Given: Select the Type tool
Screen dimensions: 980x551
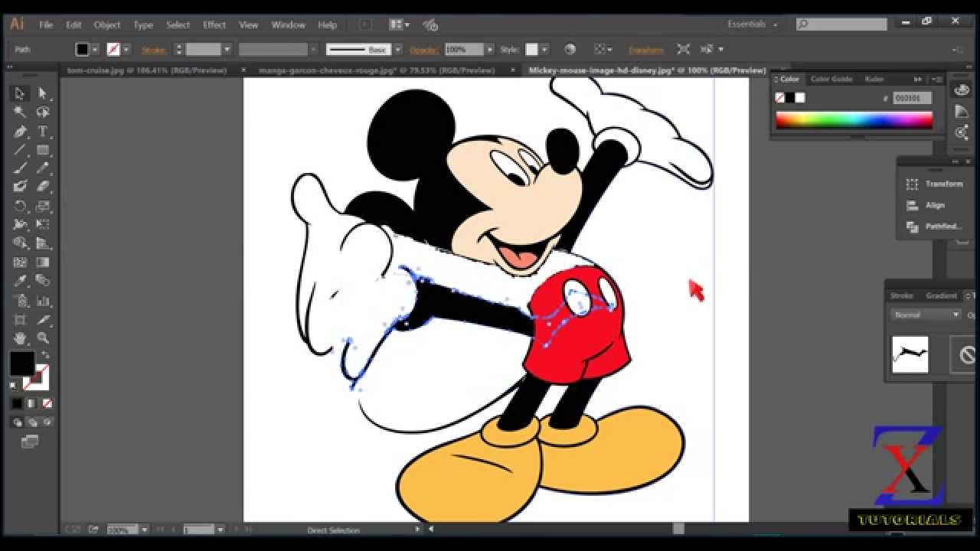Looking at the screenshot, I should [43, 131].
